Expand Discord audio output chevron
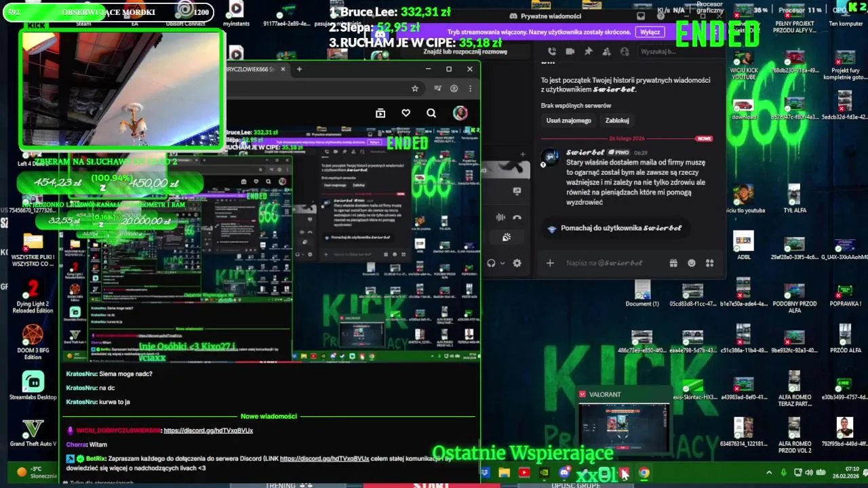The width and height of the screenshot is (868, 488). 502,263
